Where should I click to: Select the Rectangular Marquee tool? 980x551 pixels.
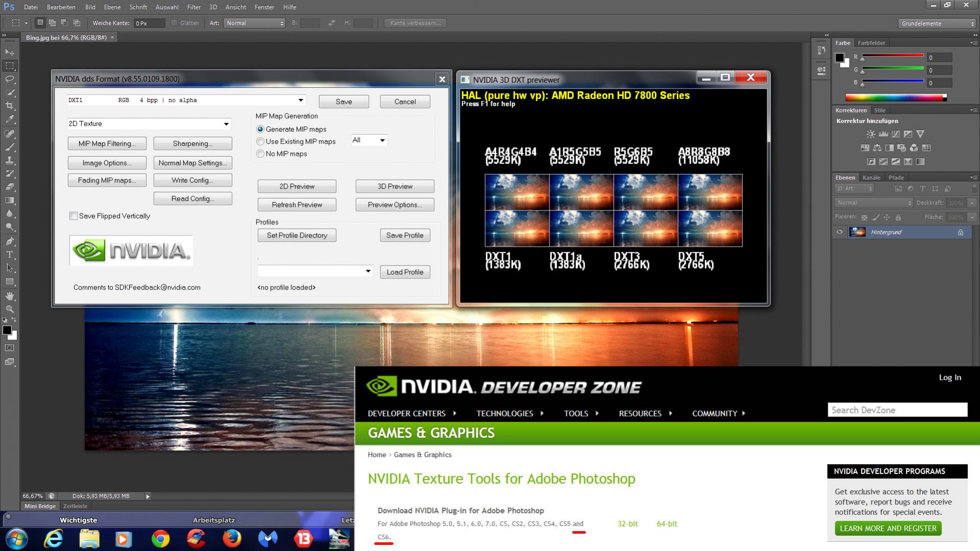click(10, 66)
